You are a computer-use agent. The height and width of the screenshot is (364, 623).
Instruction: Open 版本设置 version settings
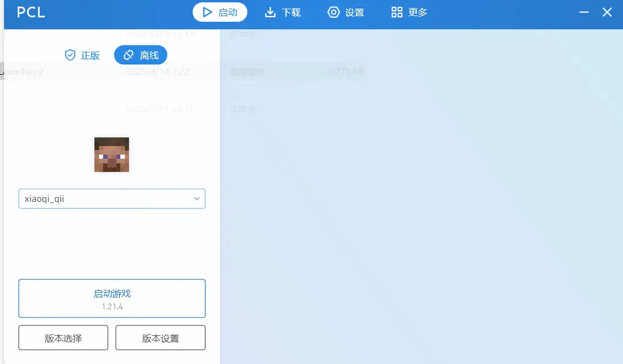point(161,338)
